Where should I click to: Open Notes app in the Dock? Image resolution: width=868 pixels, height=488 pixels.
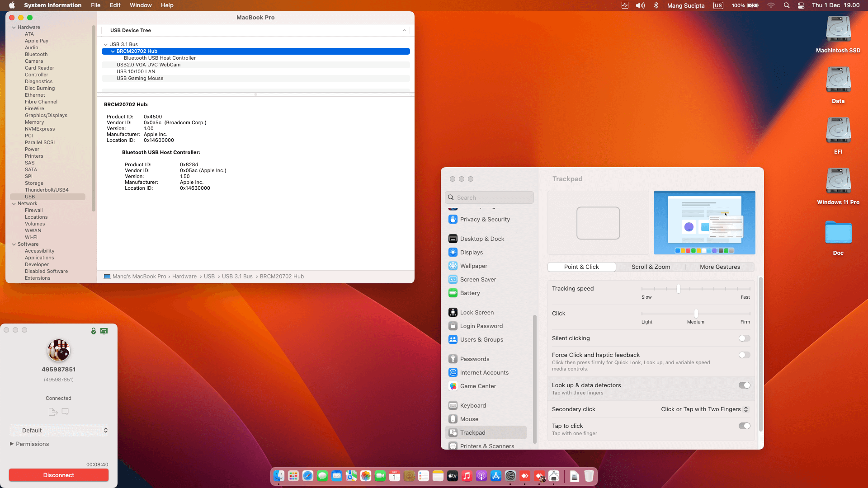click(438, 476)
